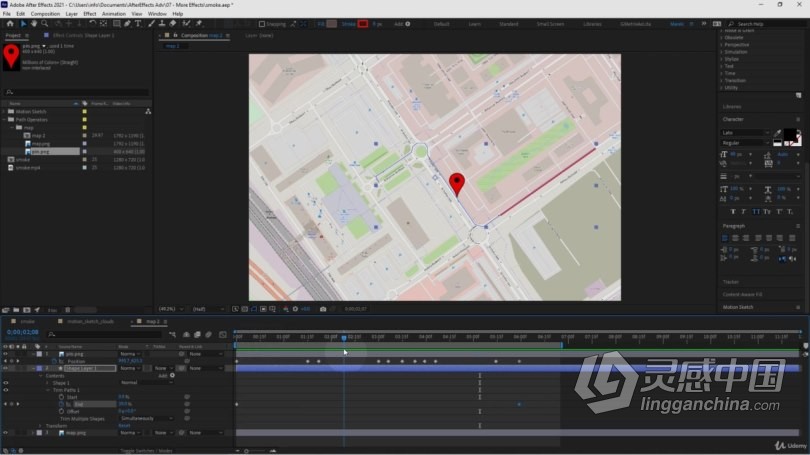Select the Rotation tool
The height and width of the screenshot is (455, 810).
click(92, 24)
